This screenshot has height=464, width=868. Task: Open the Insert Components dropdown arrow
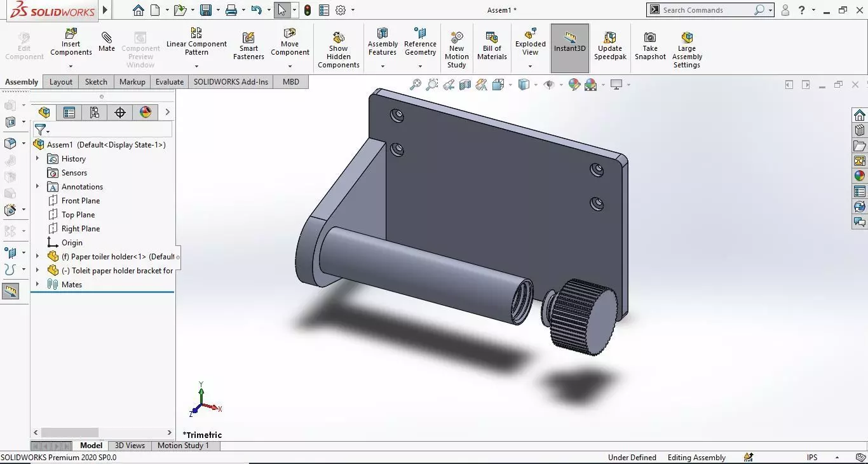(71, 66)
